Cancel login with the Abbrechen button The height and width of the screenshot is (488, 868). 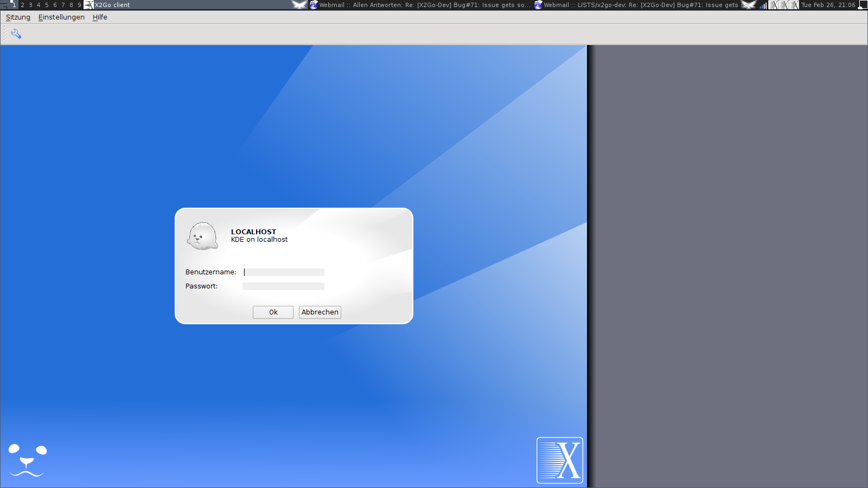tap(320, 312)
